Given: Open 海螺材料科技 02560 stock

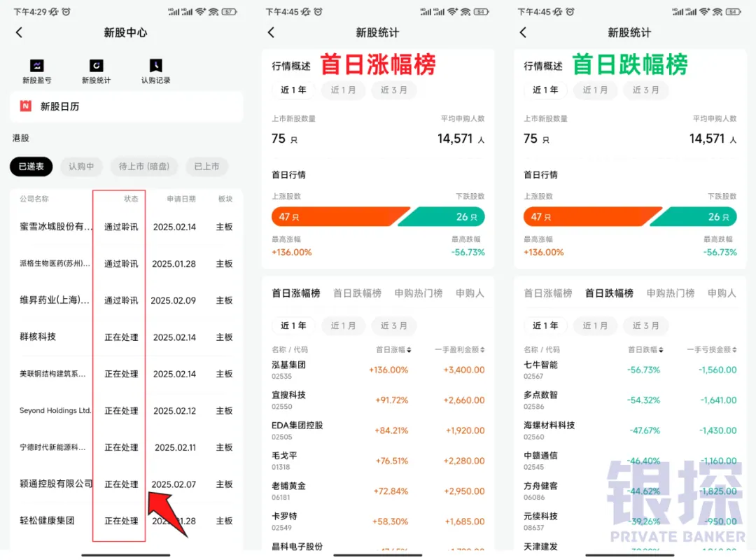Looking at the screenshot, I should [630, 430].
